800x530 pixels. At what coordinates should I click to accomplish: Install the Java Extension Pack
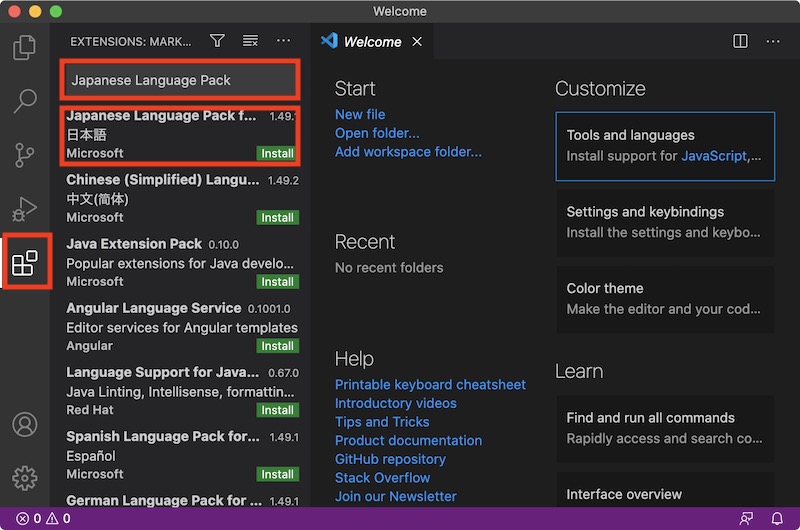[x=277, y=282]
